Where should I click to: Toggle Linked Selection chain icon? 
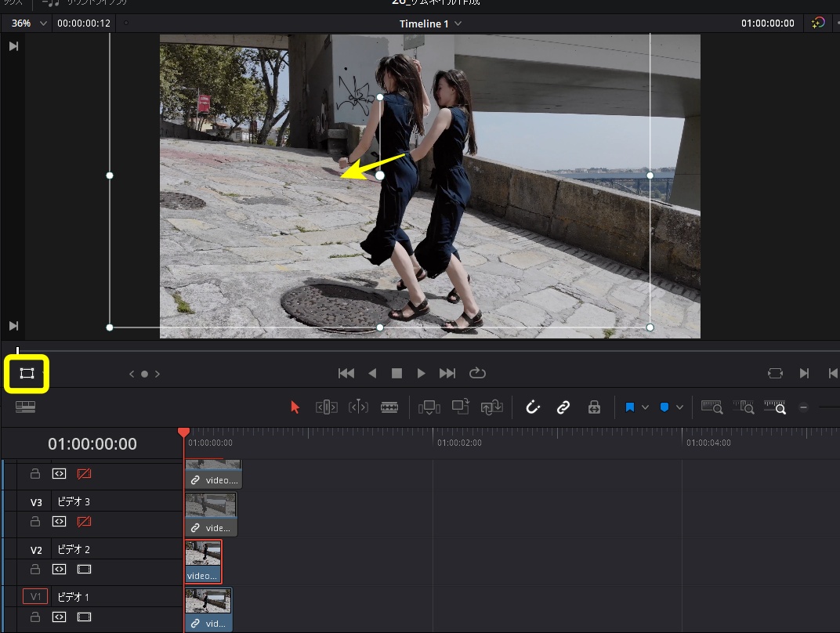(563, 407)
